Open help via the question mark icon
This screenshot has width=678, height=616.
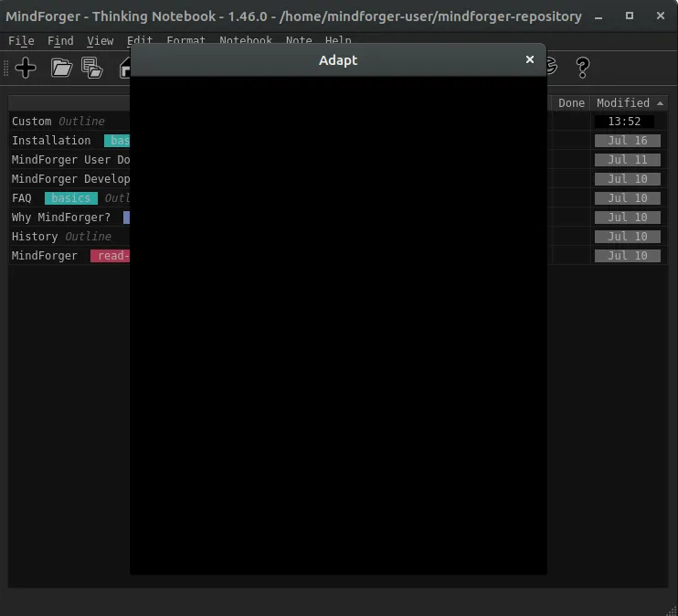pos(582,68)
